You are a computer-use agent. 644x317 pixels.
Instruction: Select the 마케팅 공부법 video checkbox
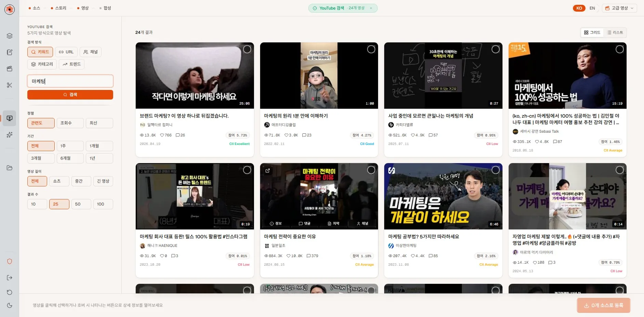tap(496, 170)
